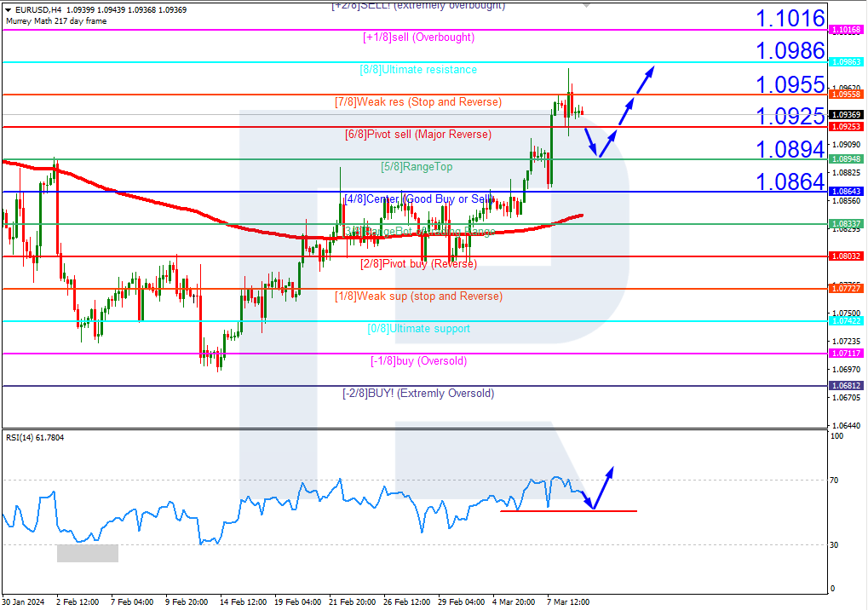Click the [8/8]Ultimate resistance label

point(419,70)
